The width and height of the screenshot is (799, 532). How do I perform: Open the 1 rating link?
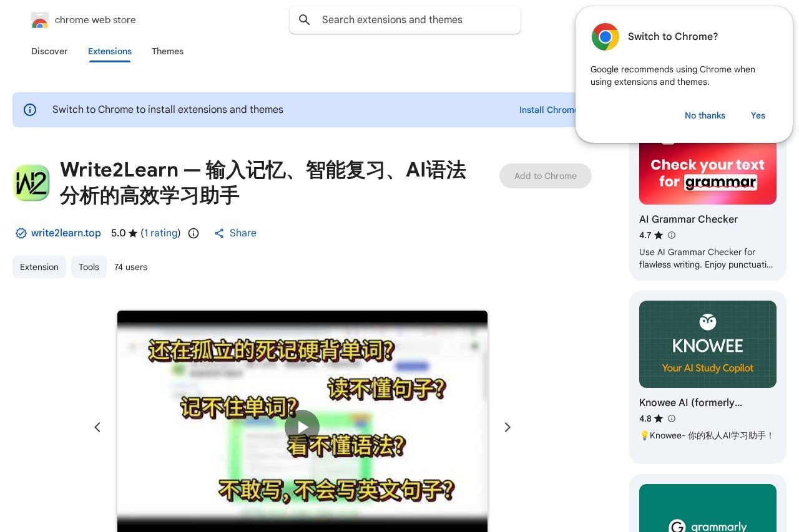(160, 233)
